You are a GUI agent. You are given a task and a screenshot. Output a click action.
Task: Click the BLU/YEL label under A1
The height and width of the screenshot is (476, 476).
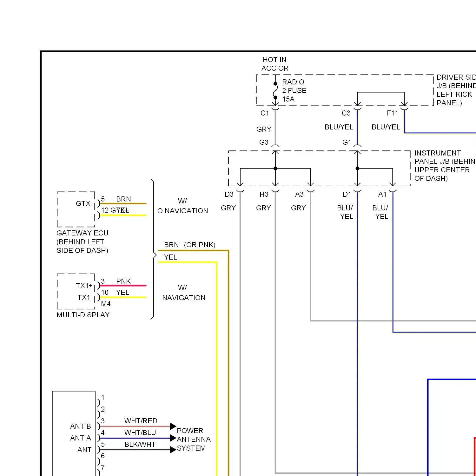point(380,212)
